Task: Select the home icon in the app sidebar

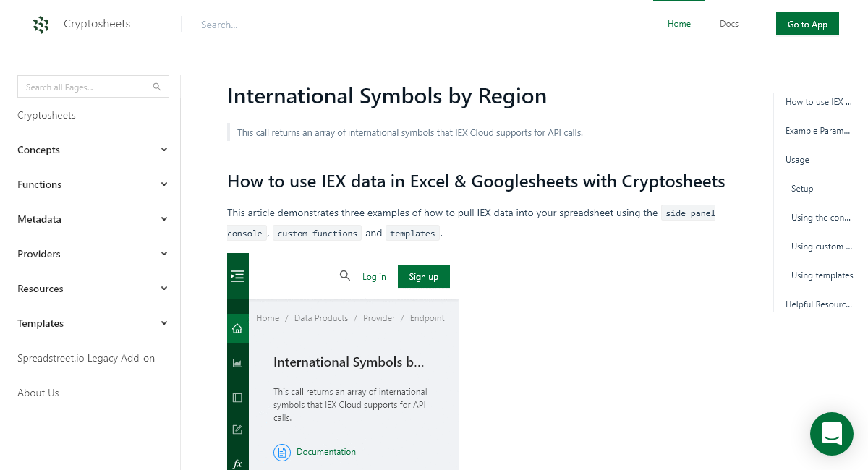Action: [x=237, y=328]
